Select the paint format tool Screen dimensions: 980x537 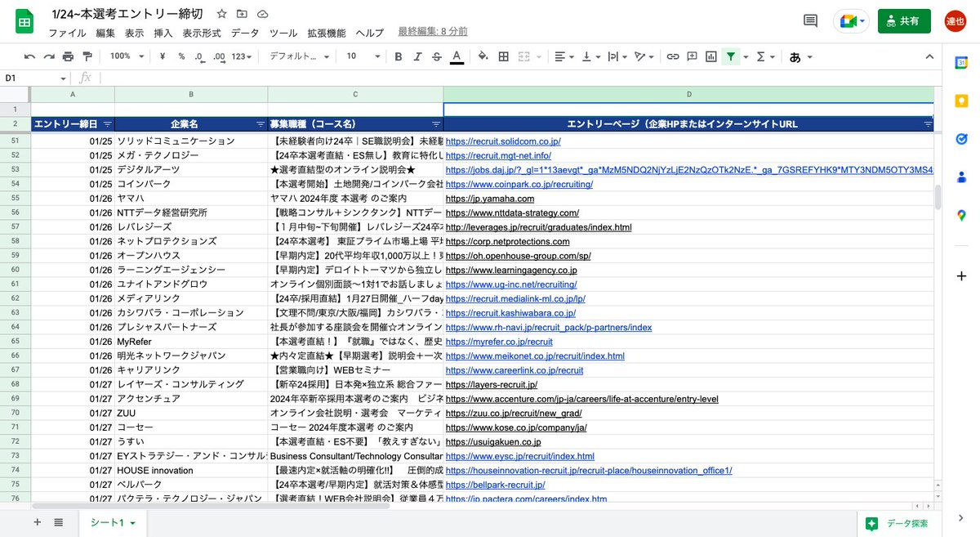point(87,56)
